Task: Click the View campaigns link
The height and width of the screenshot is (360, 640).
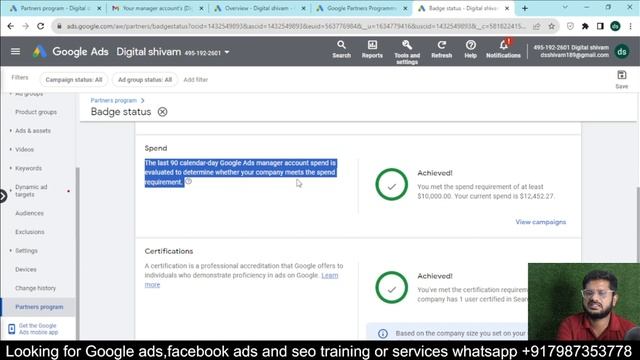Action: pyautogui.click(x=540, y=222)
